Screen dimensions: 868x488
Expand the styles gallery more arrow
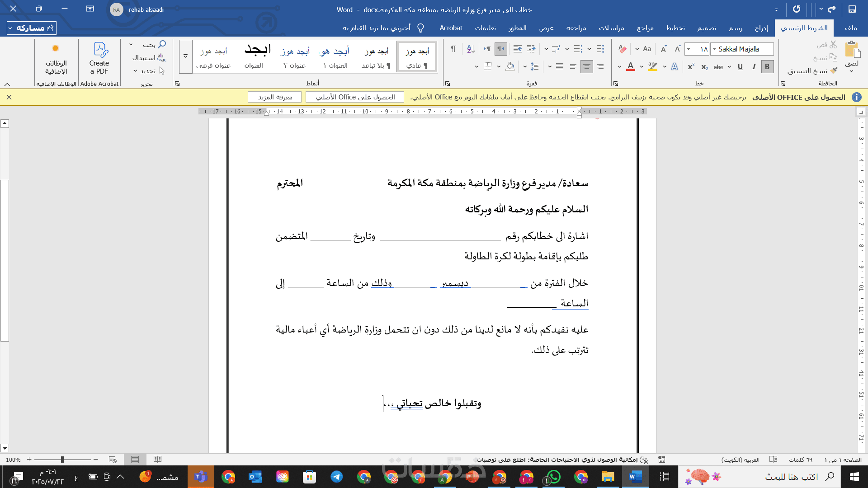tap(185, 57)
